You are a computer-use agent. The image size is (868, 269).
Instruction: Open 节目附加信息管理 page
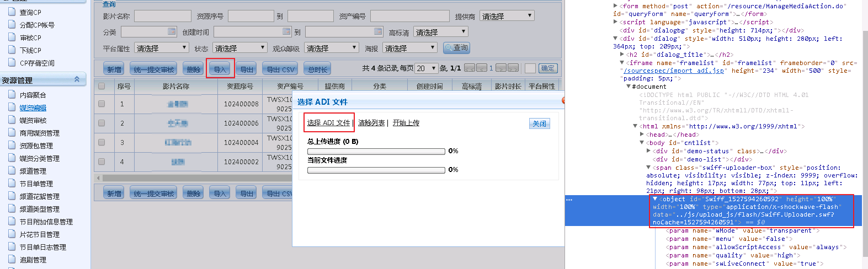click(46, 222)
